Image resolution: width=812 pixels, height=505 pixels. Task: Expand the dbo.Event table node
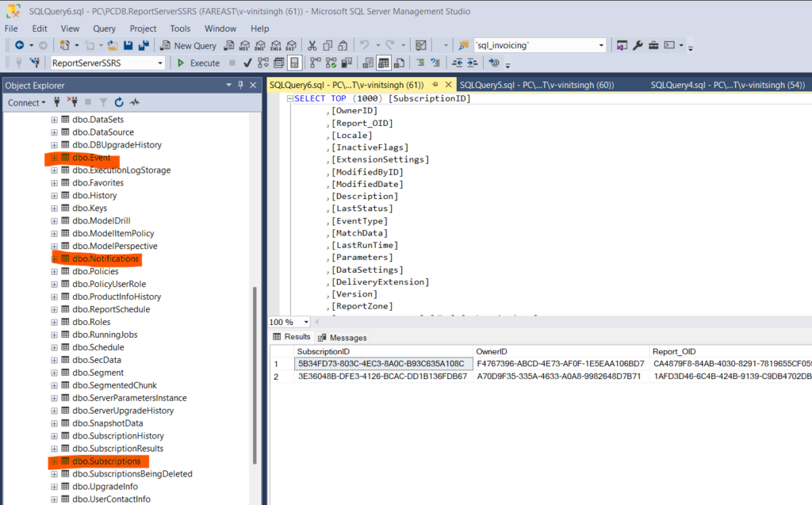54,158
